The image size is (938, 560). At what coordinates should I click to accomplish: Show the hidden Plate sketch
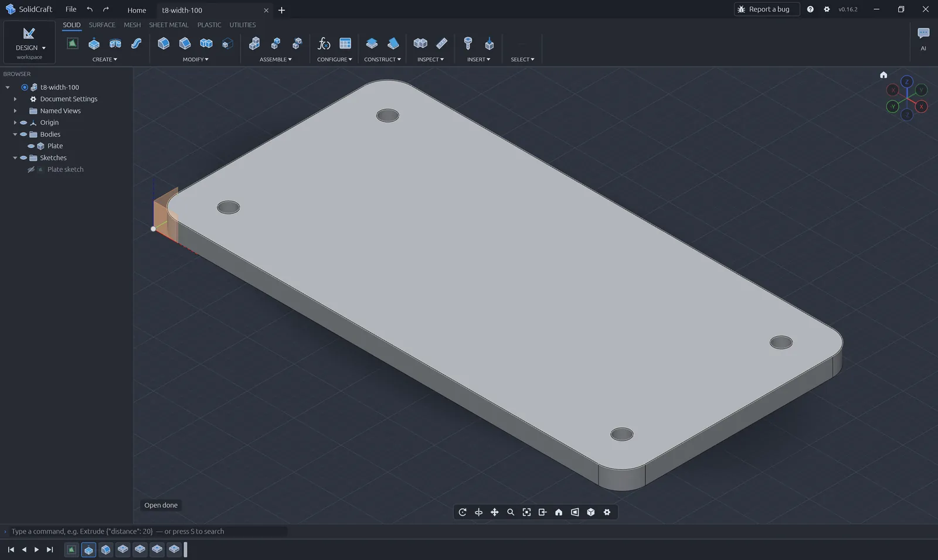pyautogui.click(x=31, y=169)
